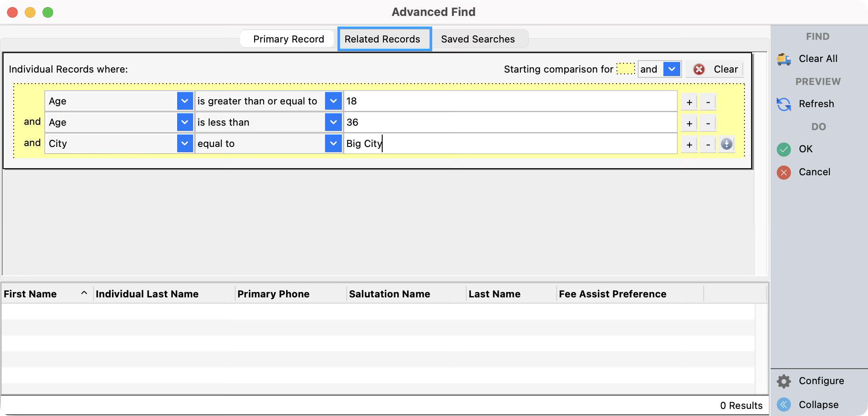Click the Clear All label
This screenshot has height=416, width=868.
pyautogui.click(x=818, y=59)
